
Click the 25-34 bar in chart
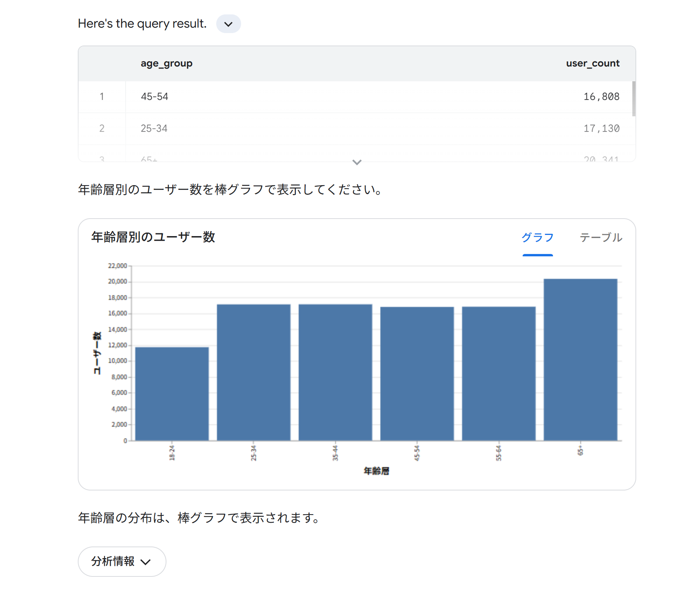pos(254,372)
